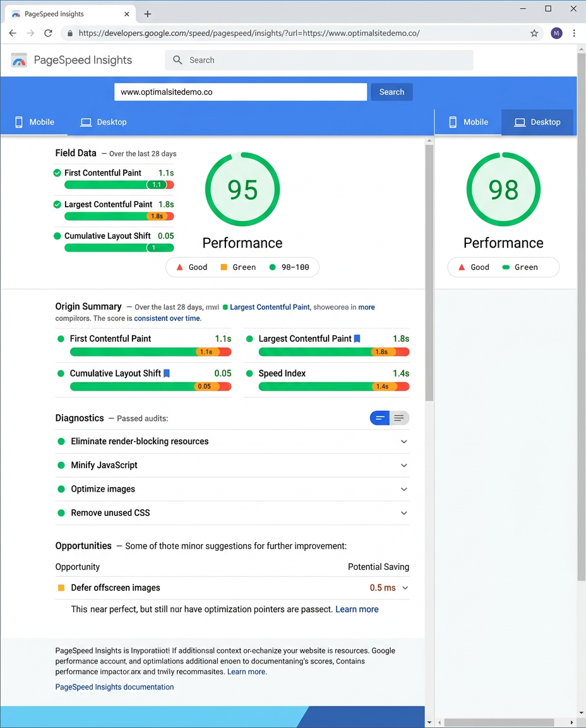
Task: Click the Origin Summary Cumulative Layout Shift 0.05 bar
Action: click(x=150, y=386)
